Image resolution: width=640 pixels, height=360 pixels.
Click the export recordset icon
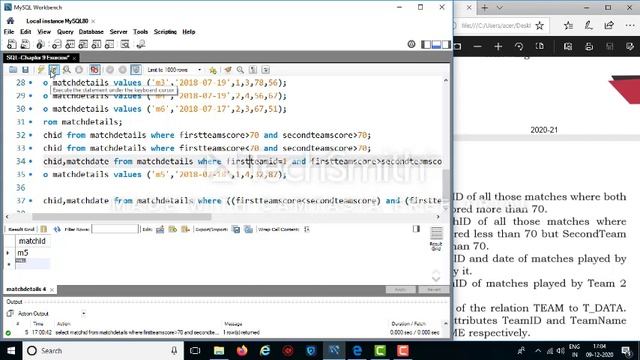(x=236, y=229)
